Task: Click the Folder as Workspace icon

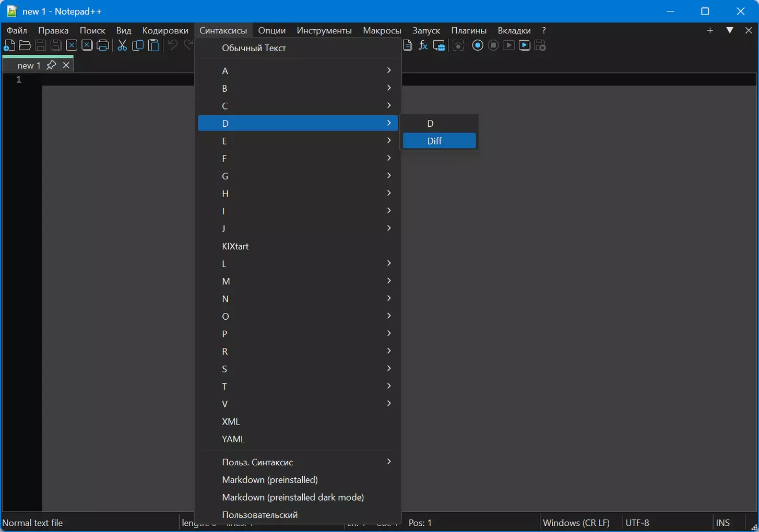Action: [x=439, y=45]
